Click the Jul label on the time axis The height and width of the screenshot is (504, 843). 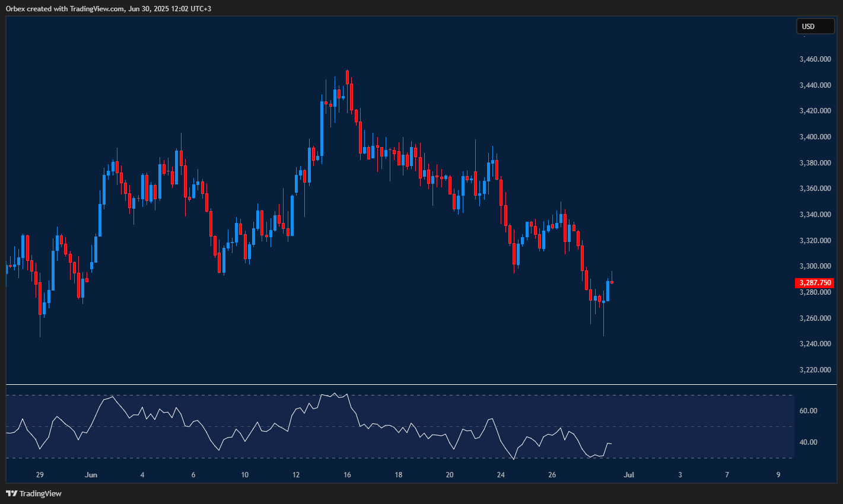click(628, 474)
